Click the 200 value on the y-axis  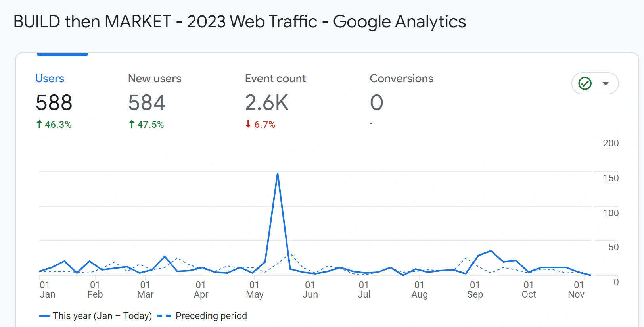click(x=611, y=143)
